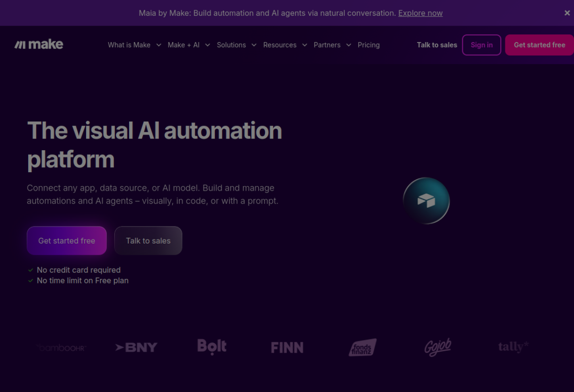The height and width of the screenshot is (392, 574).
Task: Open the Explore now link
Action: click(420, 13)
